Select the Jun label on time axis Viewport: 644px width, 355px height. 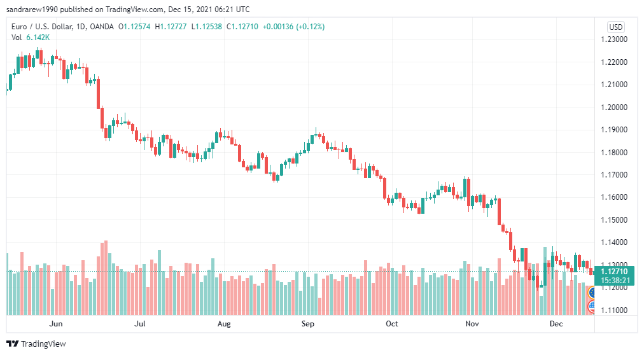pyautogui.click(x=56, y=324)
